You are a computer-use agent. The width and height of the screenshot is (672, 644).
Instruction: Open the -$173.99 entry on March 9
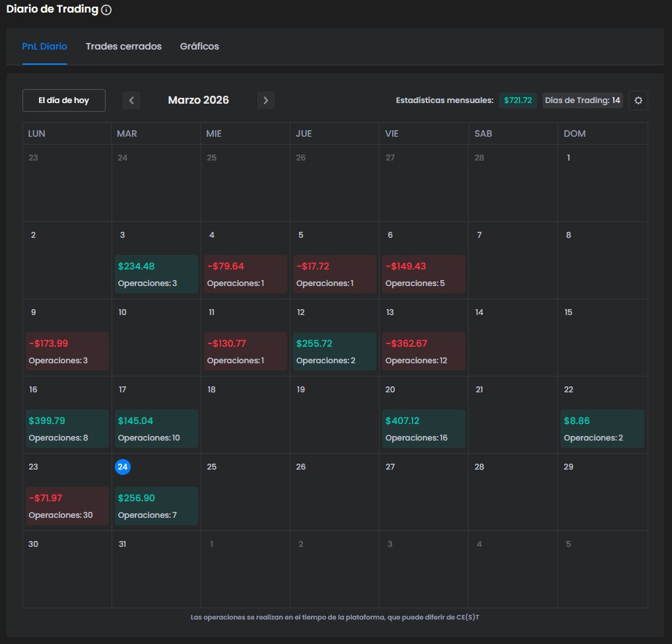[x=67, y=351]
